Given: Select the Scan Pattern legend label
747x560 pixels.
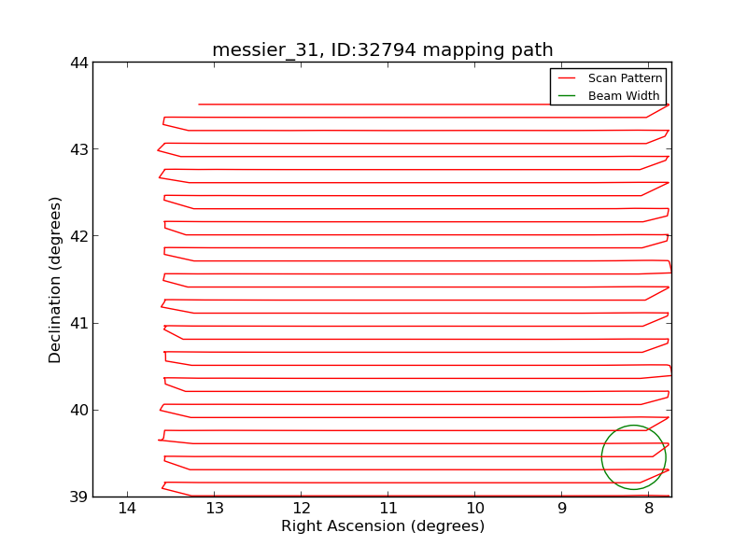Looking at the screenshot, I should [x=625, y=78].
